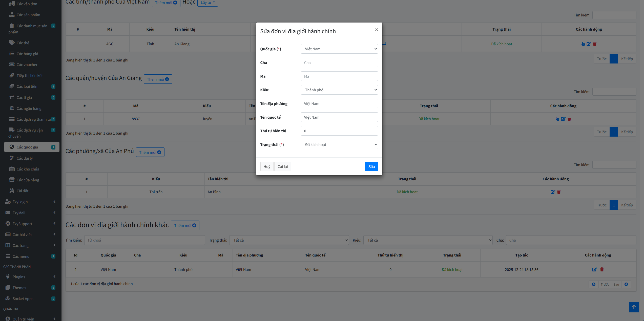The image size is (644, 321).
Task: Click the scroll-to-top arrow button
Action: pos(634,307)
